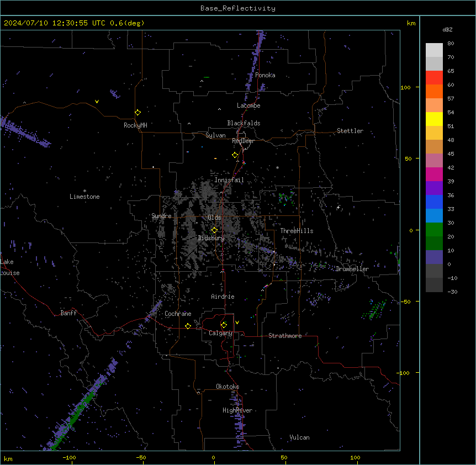Click the Drumheller label
This screenshot has width=476, height=465.
pyautogui.click(x=352, y=269)
